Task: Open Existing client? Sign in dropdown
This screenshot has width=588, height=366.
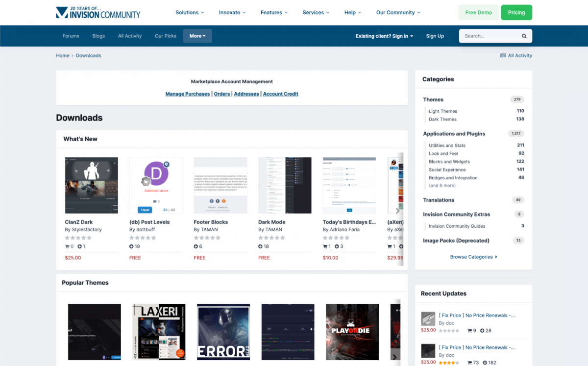Action: (x=385, y=36)
